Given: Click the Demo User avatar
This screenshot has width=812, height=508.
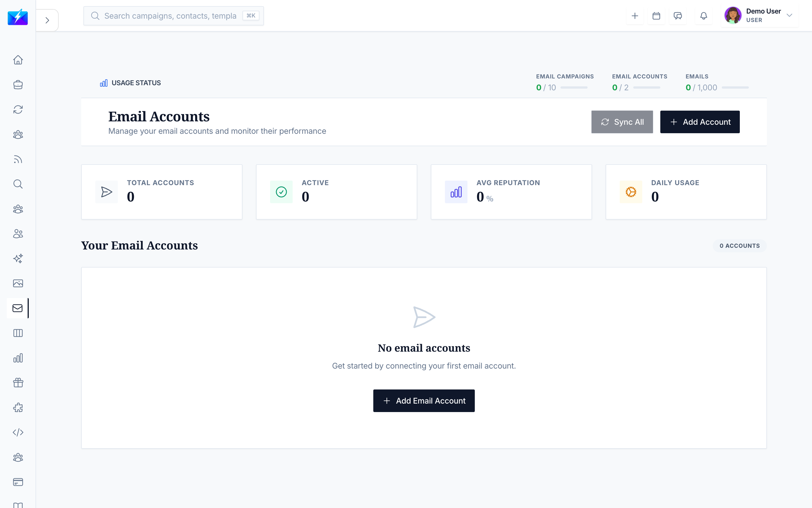Looking at the screenshot, I should click(733, 16).
